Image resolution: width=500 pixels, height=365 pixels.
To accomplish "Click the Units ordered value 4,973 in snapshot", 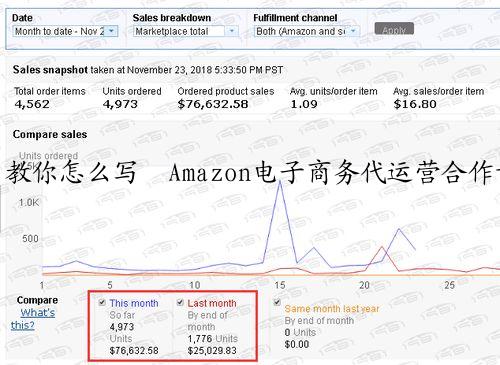I will [120, 104].
